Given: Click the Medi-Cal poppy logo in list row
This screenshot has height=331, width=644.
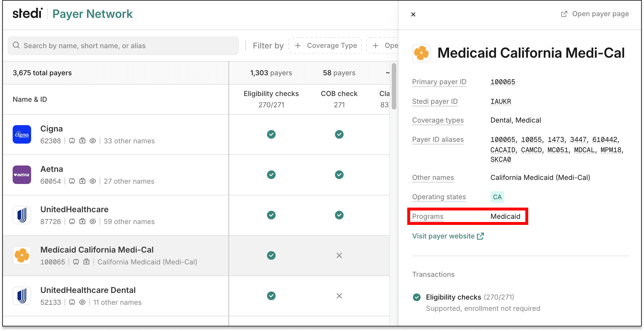Looking at the screenshot, I should 22,255.
